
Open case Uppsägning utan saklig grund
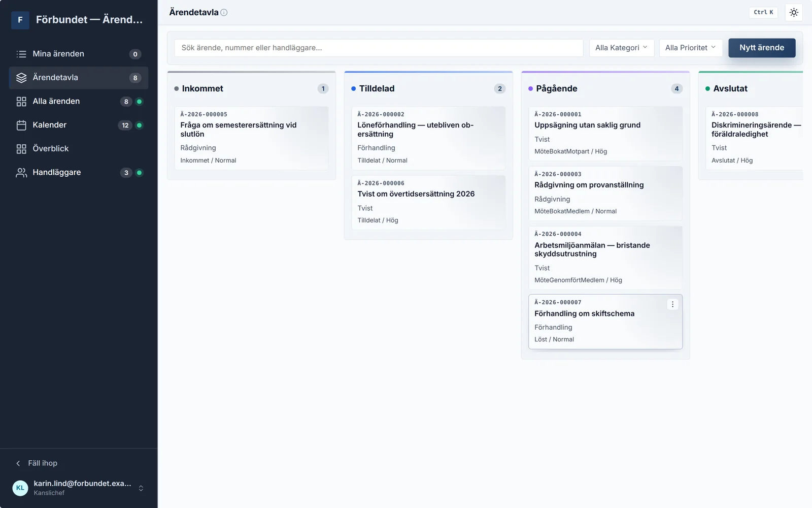click(605, 133)
